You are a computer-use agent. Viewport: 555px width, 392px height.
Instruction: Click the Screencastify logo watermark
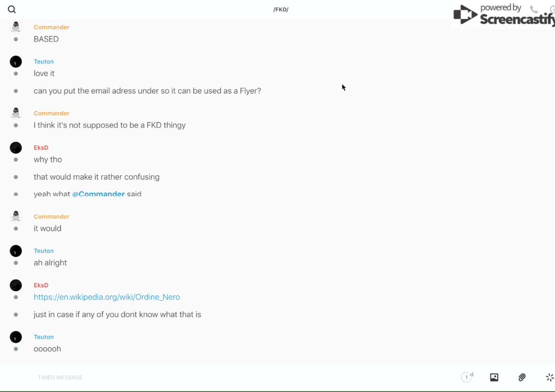[x=503, y=16]
